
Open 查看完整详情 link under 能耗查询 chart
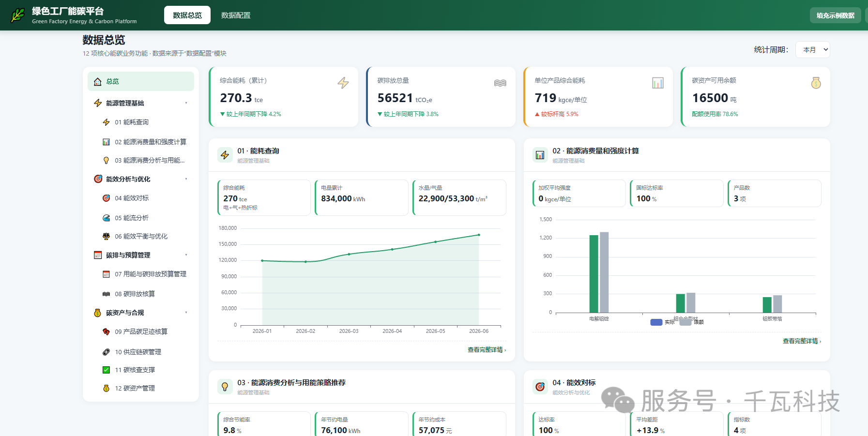487,349
